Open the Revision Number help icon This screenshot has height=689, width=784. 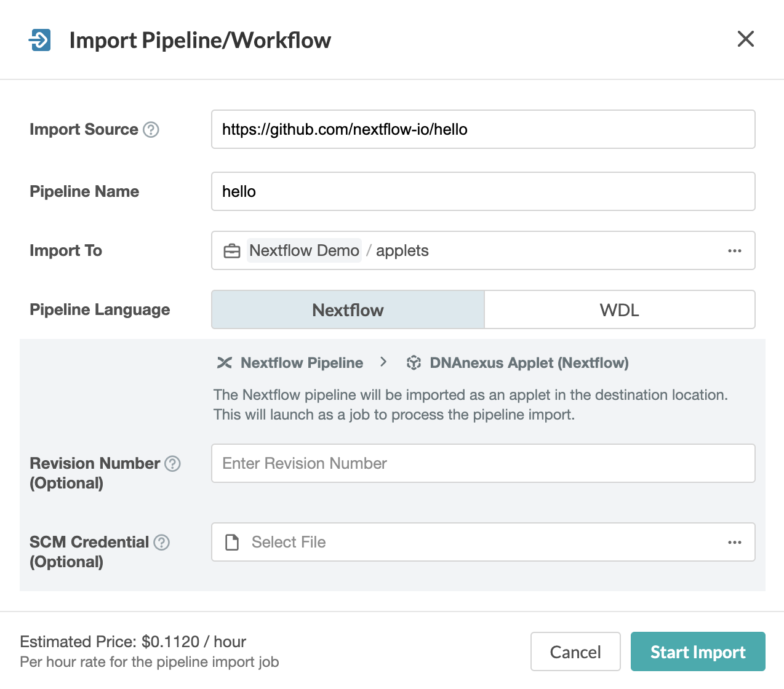(x=173, y=464)
